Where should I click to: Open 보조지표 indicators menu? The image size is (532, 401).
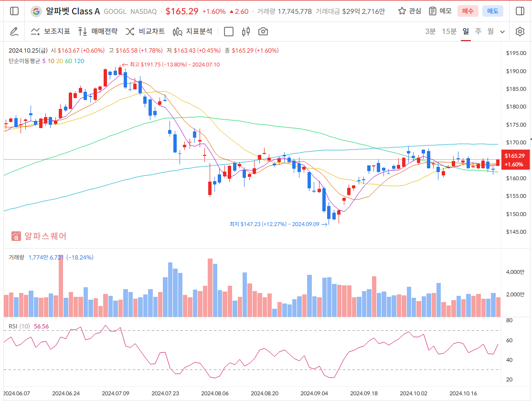click(x=50, y=32)
